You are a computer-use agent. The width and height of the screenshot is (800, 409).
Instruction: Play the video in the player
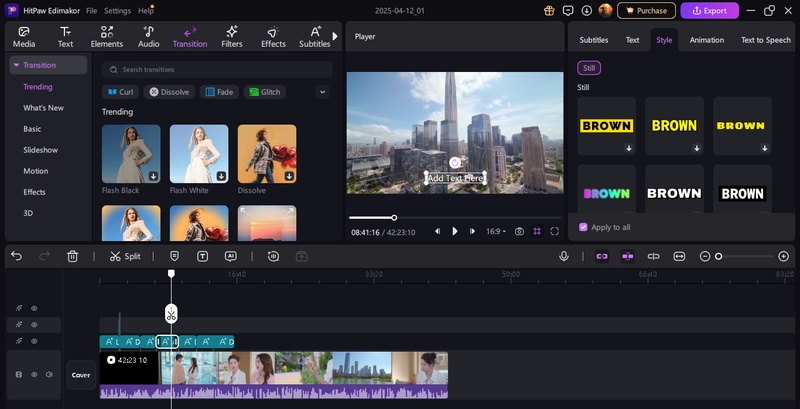(x=455, y=232)
